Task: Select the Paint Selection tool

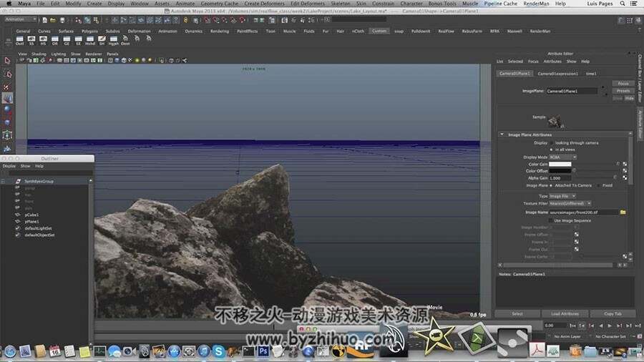Action: 7,87
